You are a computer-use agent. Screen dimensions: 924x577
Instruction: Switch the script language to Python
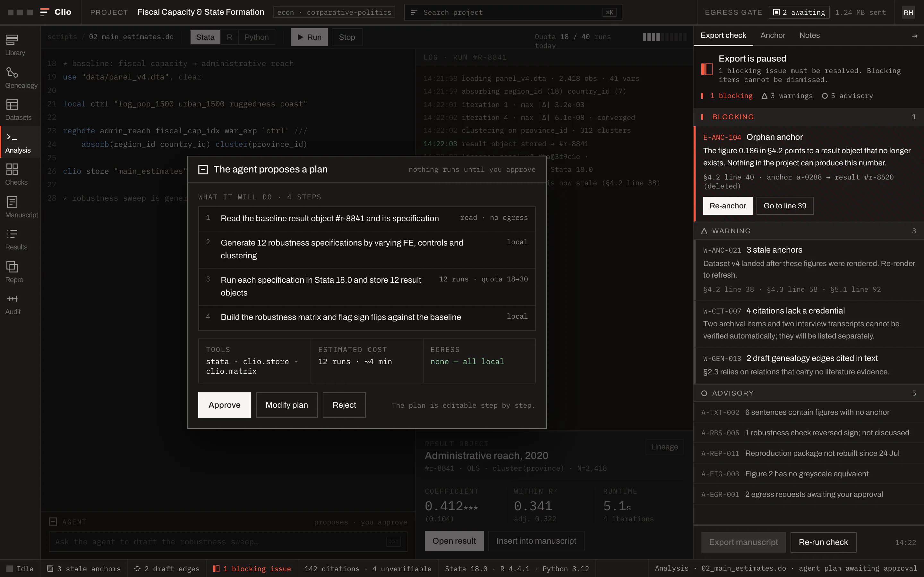256,37
